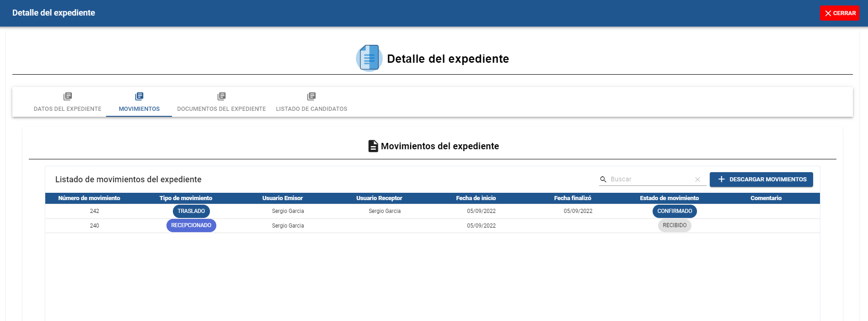Screen dimensions: 868x321
Task: Switch to Listado de Candidatos tab
Action: coord(311,109)
